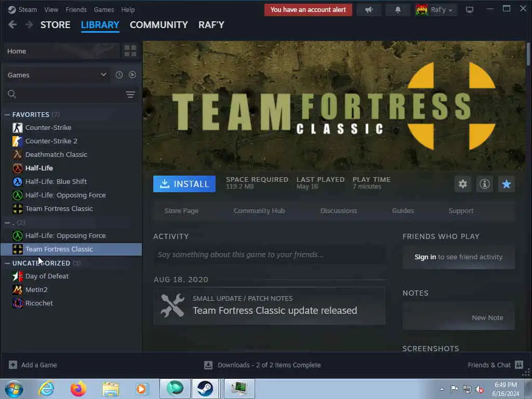Open the RAF'Y profile tab

(211, 25)
